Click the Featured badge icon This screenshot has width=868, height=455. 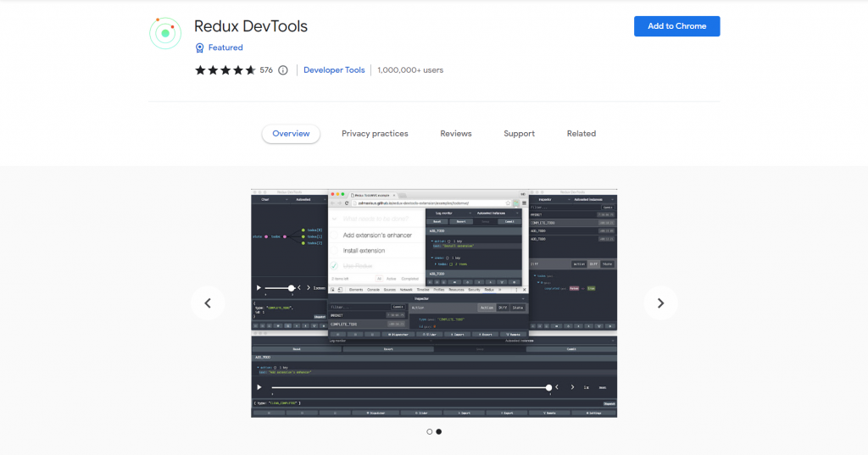point(200,48)
